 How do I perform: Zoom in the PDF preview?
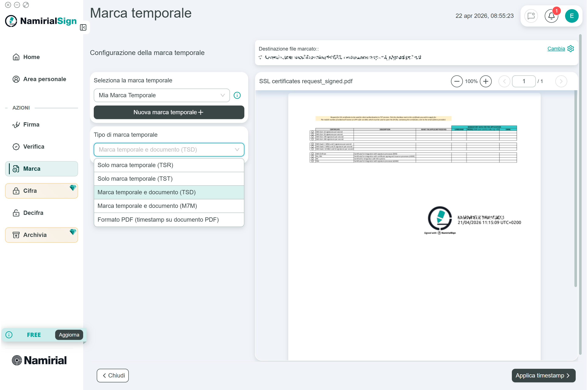click(485, 81)
